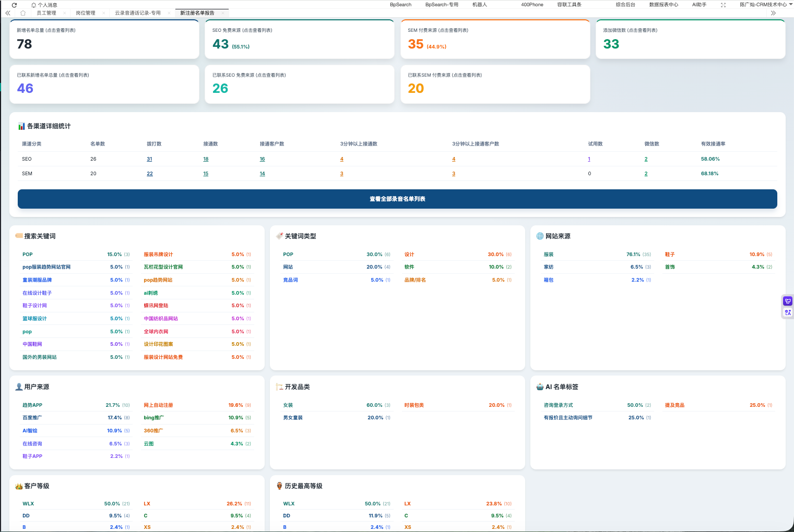Switch to the 岗位管理 tab
The image size is (794, 532).
(x=86, y=13)
